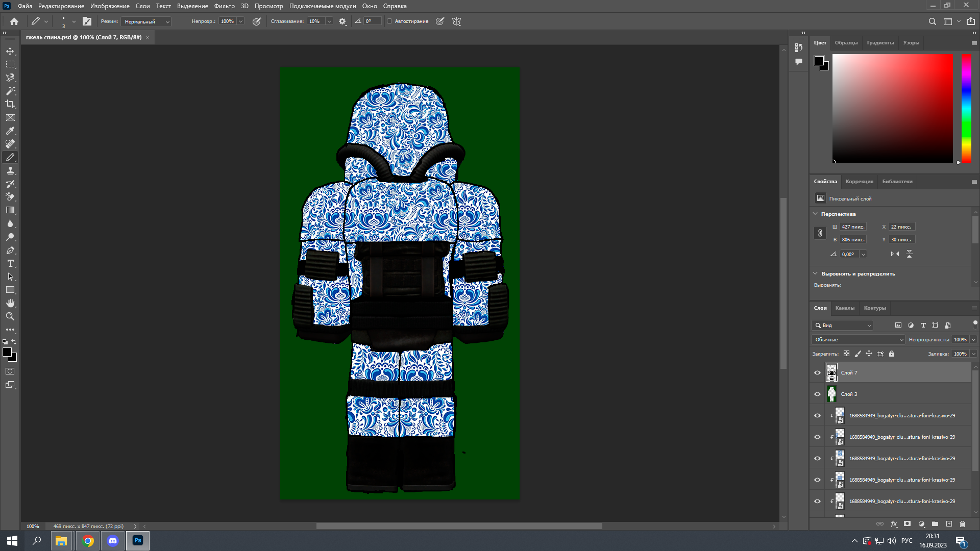This screenshot has width=980, height=551.
Task: Pick a color in the color field
Action: [x=892, y=109]
